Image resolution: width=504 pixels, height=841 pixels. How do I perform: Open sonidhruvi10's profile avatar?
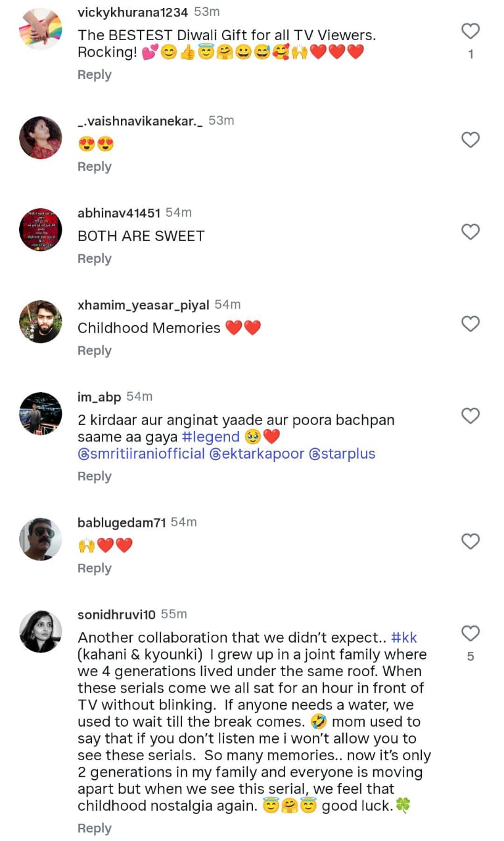click(x=41, y=631)
